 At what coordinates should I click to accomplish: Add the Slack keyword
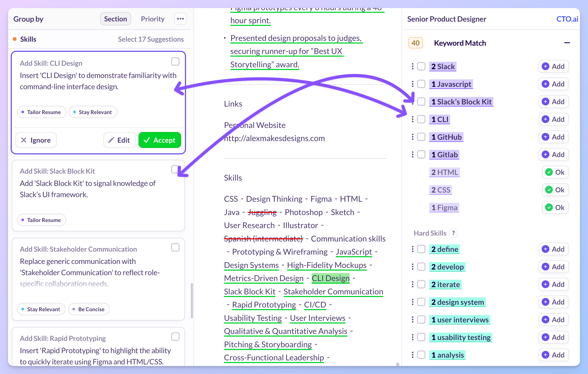pyautogui.click(x=553, y=66)
